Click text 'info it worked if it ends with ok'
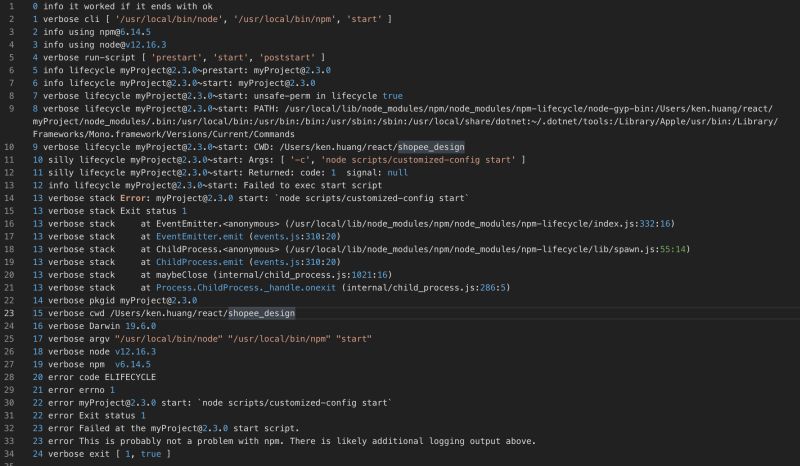The image size is (800, 466). (128, 7)
